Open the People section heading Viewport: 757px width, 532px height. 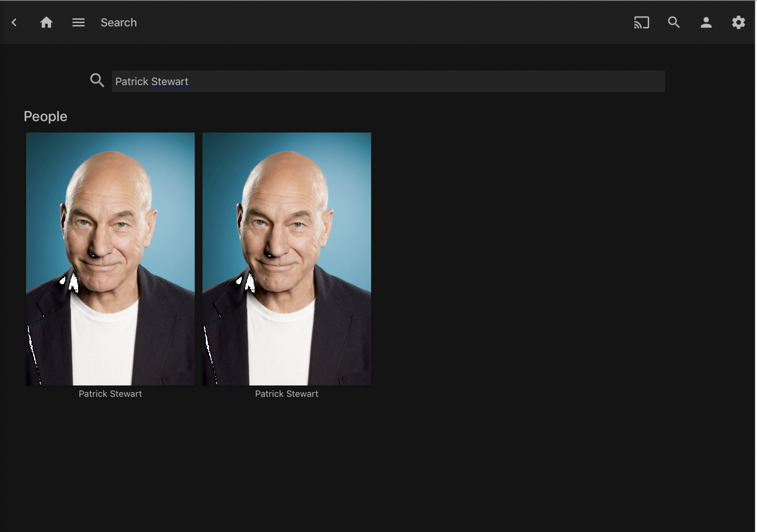[45, 116]
